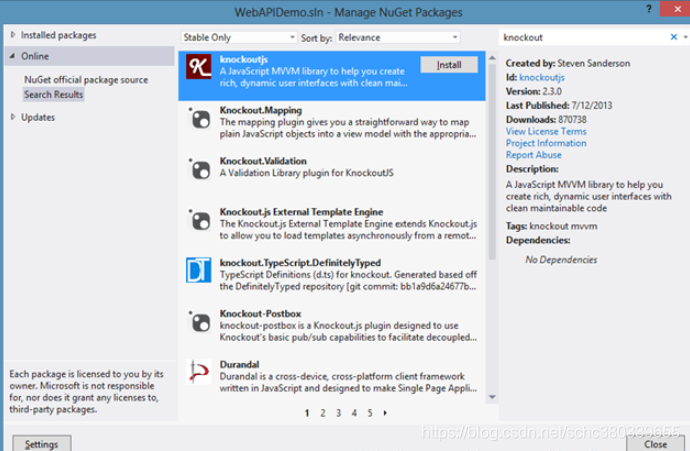Install the knockoutjs package
The height and width of the screenshot is (451, 690).
click(449, 65)
